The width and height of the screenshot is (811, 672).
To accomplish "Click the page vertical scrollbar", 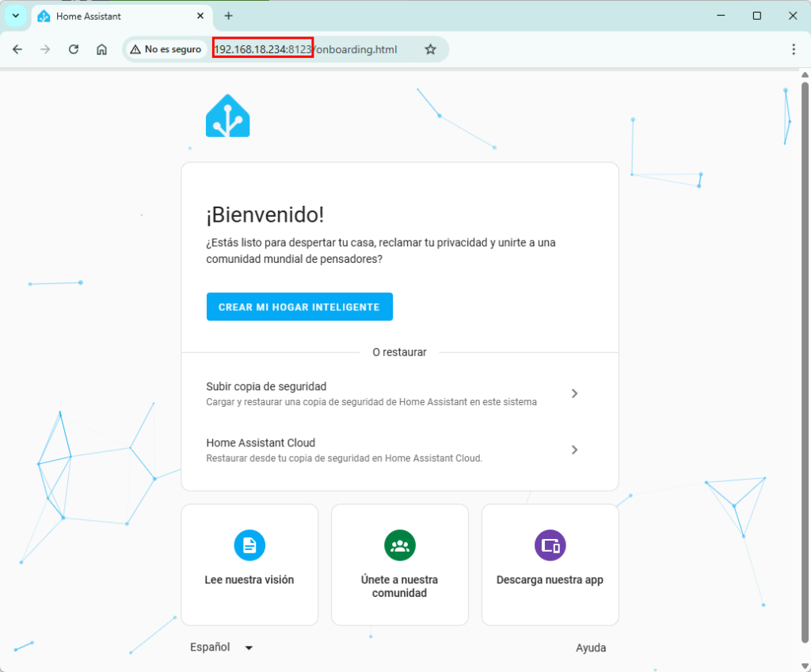I will point(805,317).
